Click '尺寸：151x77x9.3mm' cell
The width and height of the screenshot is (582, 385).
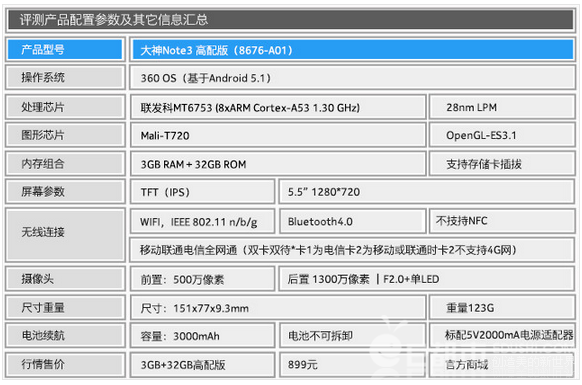(278, 308)
